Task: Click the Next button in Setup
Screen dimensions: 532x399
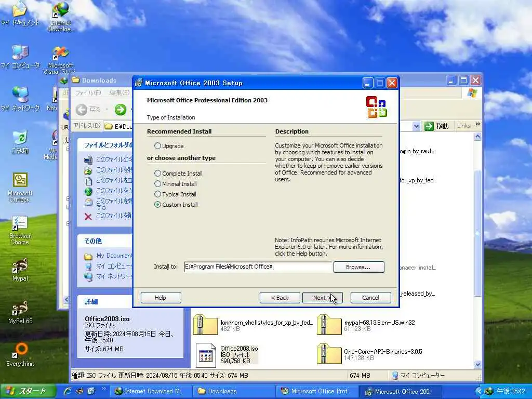Action: click(322, 298)
